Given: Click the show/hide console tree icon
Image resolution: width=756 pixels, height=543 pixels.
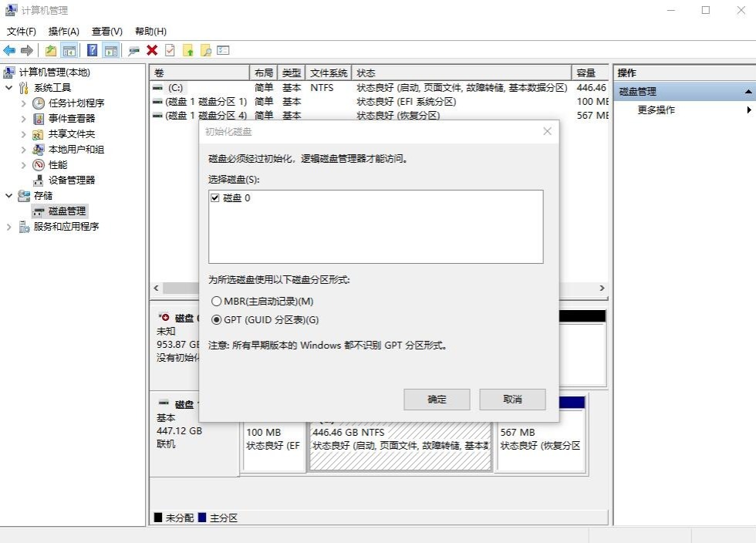Looking at the screenshot, I should click(69, 50).
